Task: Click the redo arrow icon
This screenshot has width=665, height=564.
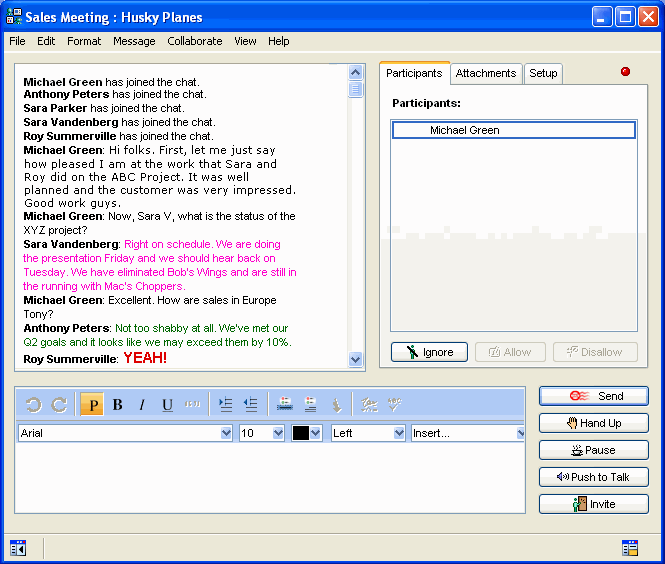Action: pyautogui.click(x=59, y=405)
